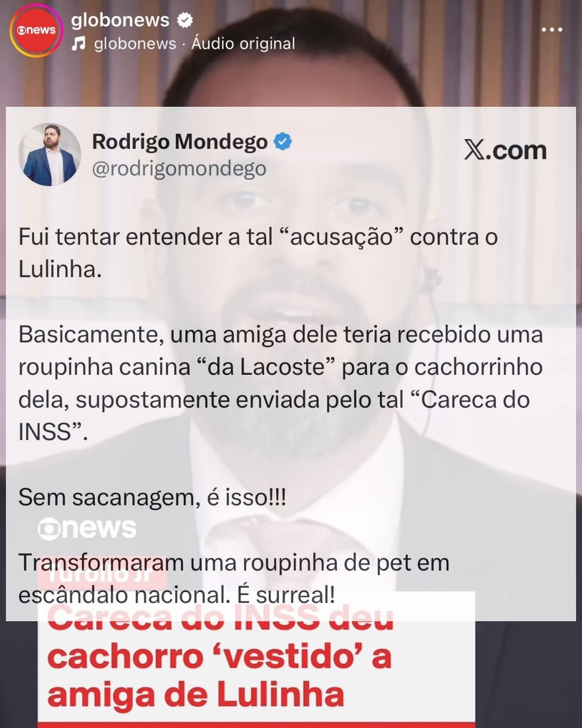Screen dimensions: 582x728
Task: Tap the tweet text about Lulinha
Action: click(x=258, y=252)
